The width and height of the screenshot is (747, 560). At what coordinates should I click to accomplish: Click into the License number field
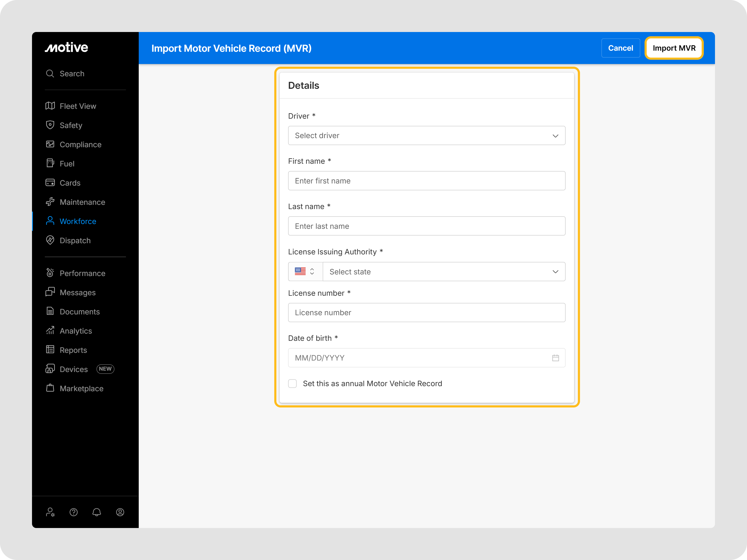426,313
